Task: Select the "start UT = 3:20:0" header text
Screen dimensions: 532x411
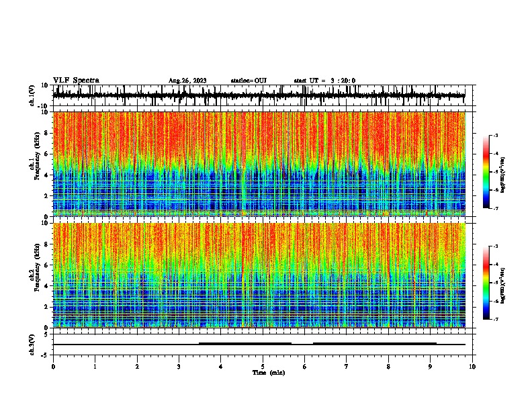Action: 324,81
